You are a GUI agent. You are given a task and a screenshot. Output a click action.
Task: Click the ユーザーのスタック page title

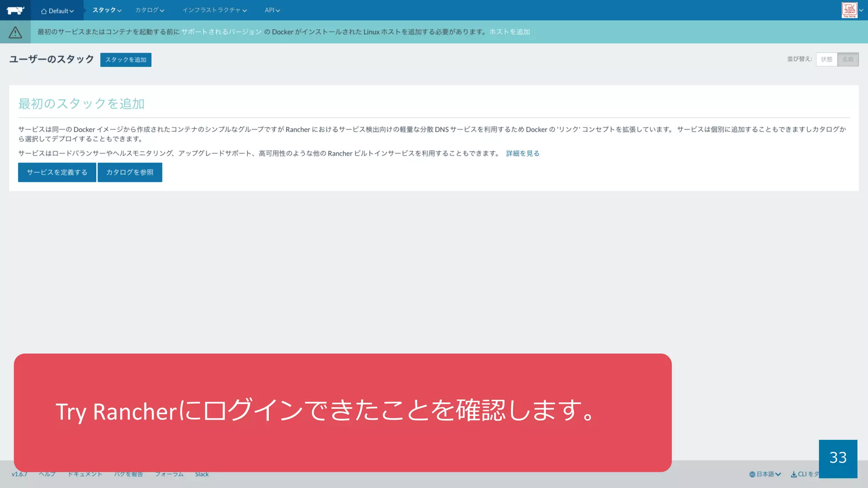pos(52,59)
